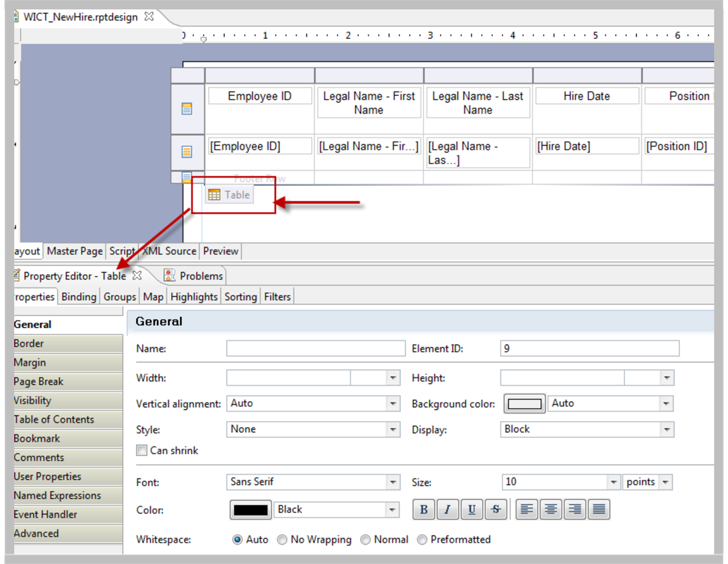Select the Advanced property category
Image resolution: width=728 pixels, height=564 pixels.
67,534
